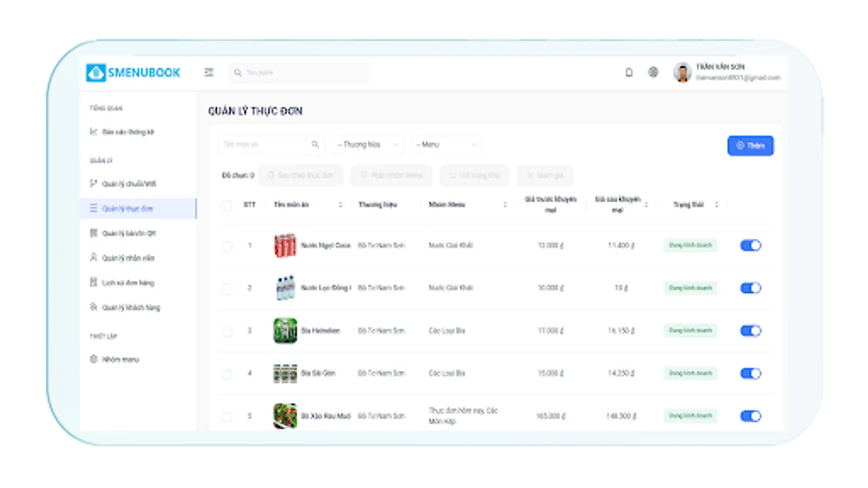Image resolution: width=868 pixels, height=488 pixels.
Task: Open the Menu dropdown filter
Action: coord(446,144)
